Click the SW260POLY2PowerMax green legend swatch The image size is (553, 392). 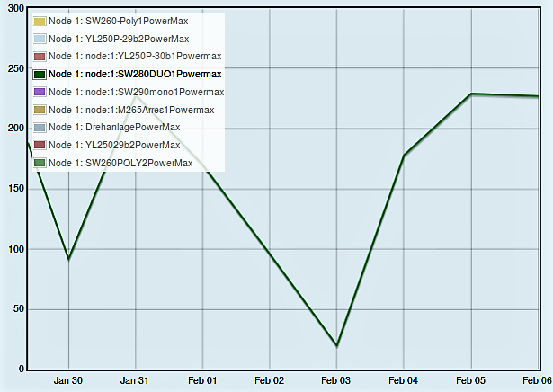[x=40, y=163]
